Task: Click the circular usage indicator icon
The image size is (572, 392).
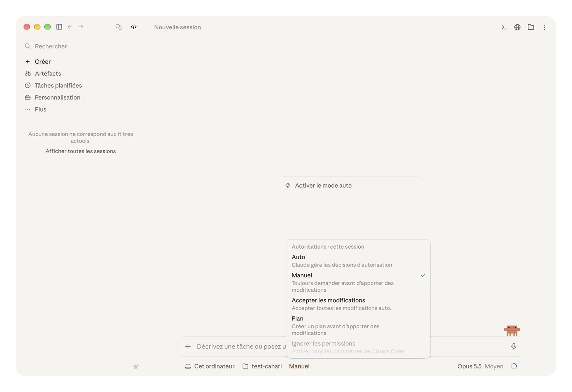Action: click(x=514, y=366)
